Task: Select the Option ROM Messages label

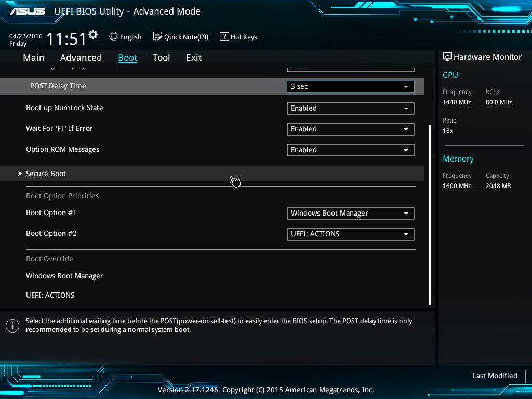Action: point(63,149)
